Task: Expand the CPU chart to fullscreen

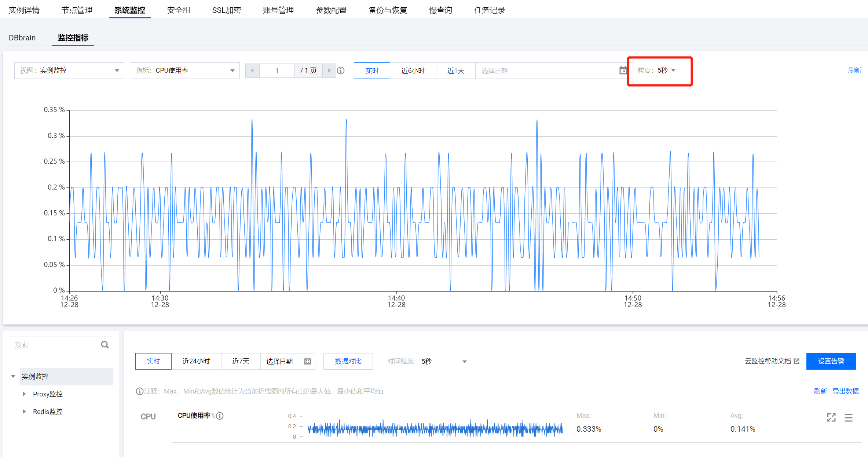Action: 831,418
